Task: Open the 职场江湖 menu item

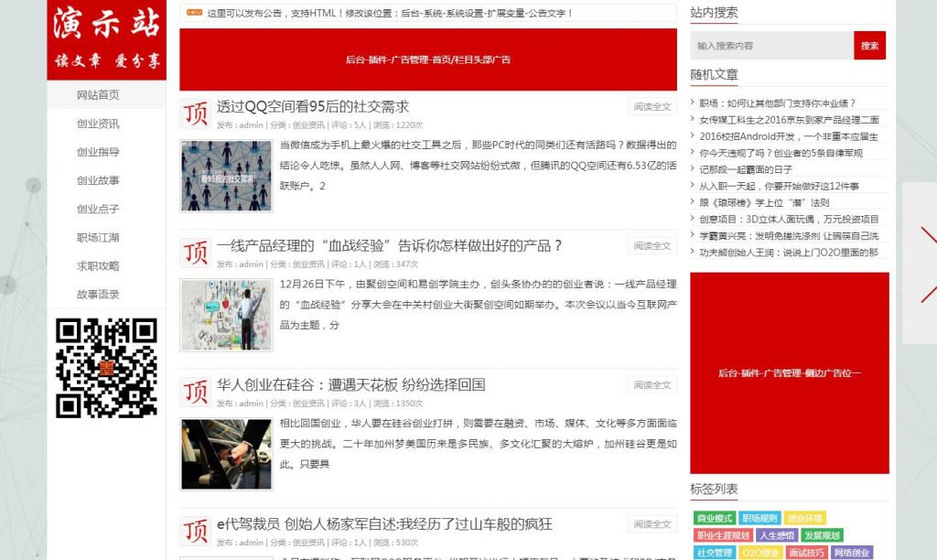Action: pos(98,237)
